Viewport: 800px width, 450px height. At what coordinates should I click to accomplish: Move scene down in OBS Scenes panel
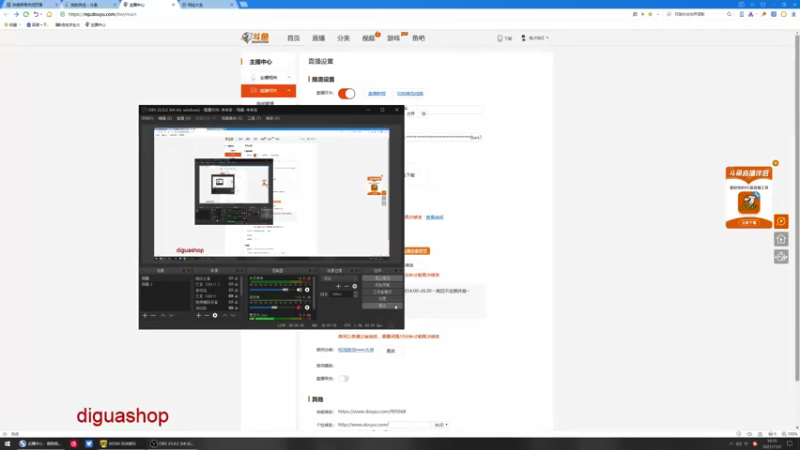click(x=171, y=315)
